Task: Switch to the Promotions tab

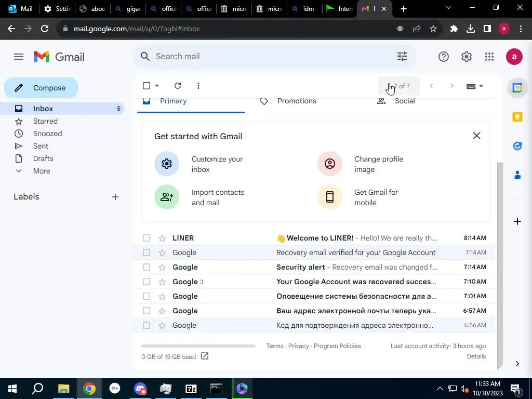Action: 297,101
